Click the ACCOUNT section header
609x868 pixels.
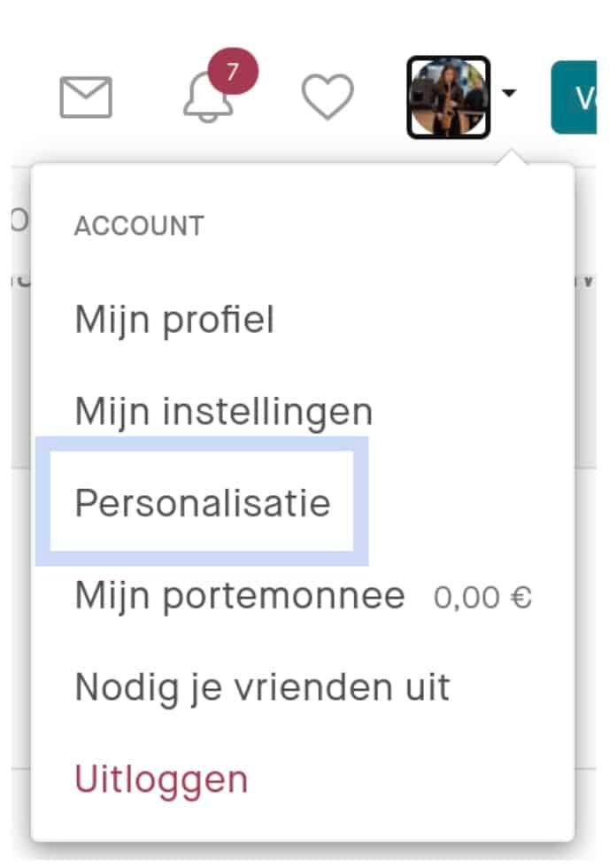click(139, 226)
